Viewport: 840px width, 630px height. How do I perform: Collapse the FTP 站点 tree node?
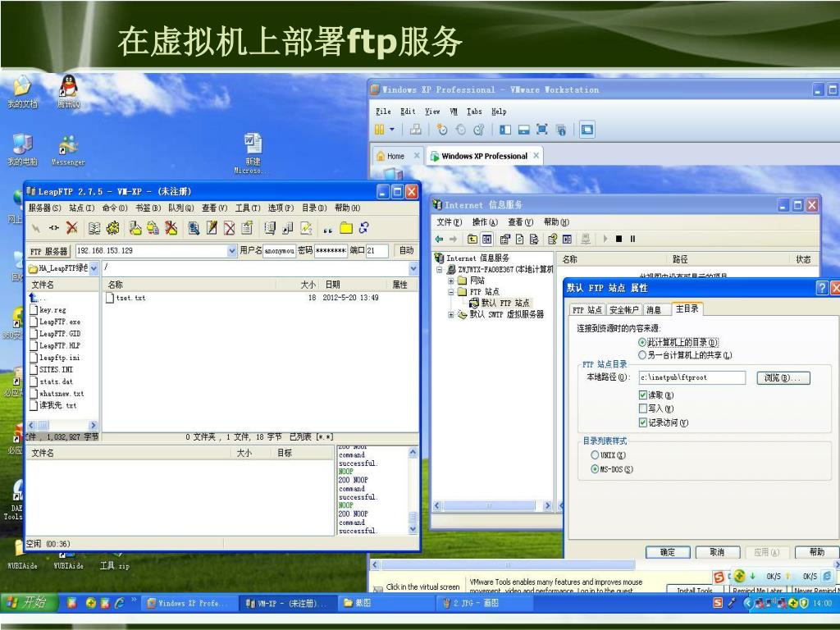click(451, 292)
